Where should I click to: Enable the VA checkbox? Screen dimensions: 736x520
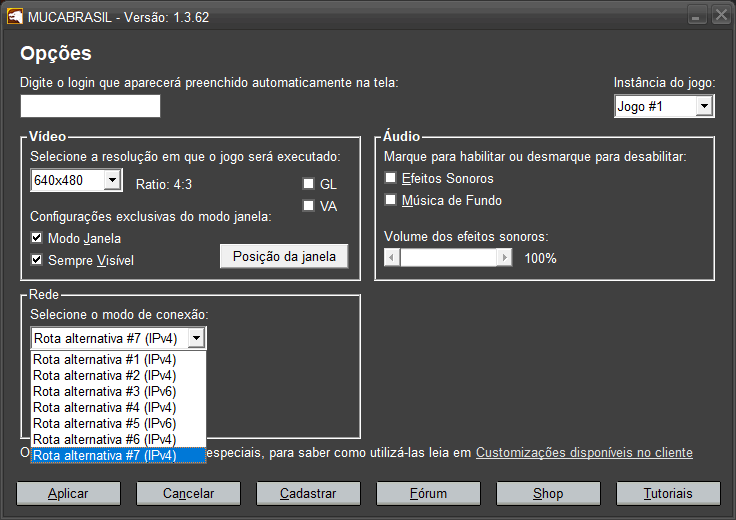[x=309, y=206]
